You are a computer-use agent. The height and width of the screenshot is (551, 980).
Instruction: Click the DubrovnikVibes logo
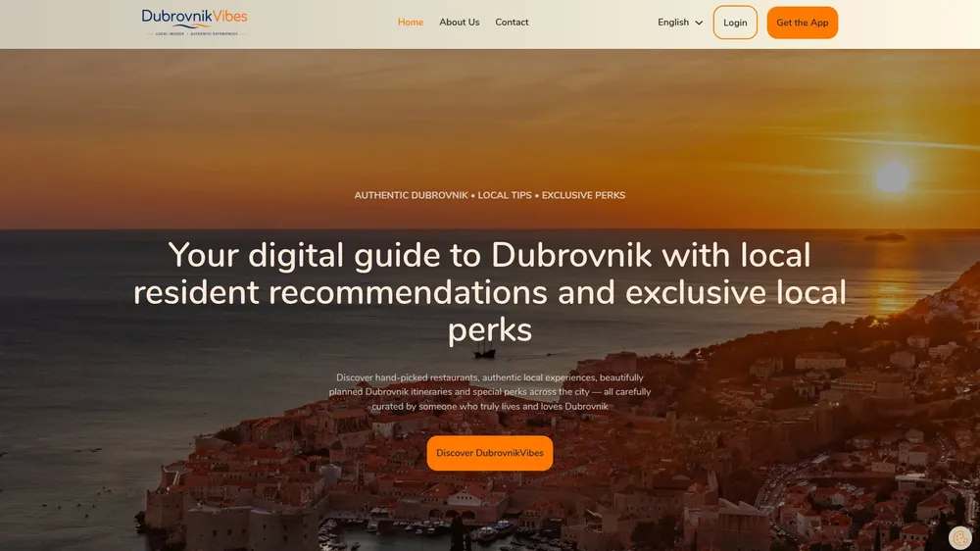coord(194,23)
